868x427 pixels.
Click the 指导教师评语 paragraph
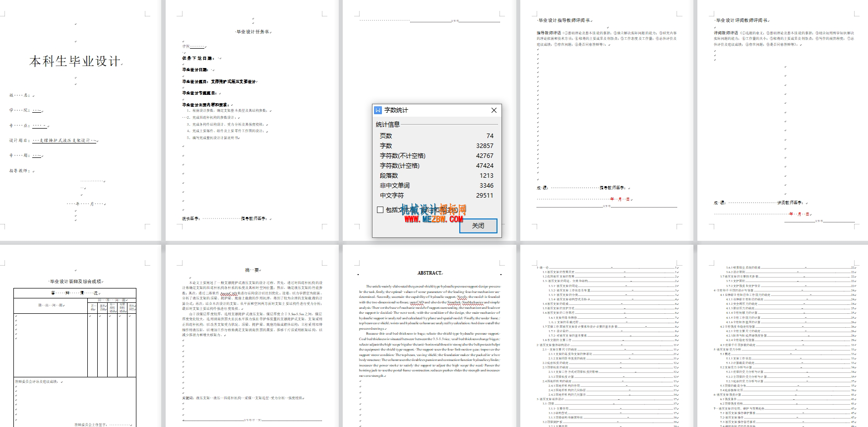pos(607,39)
